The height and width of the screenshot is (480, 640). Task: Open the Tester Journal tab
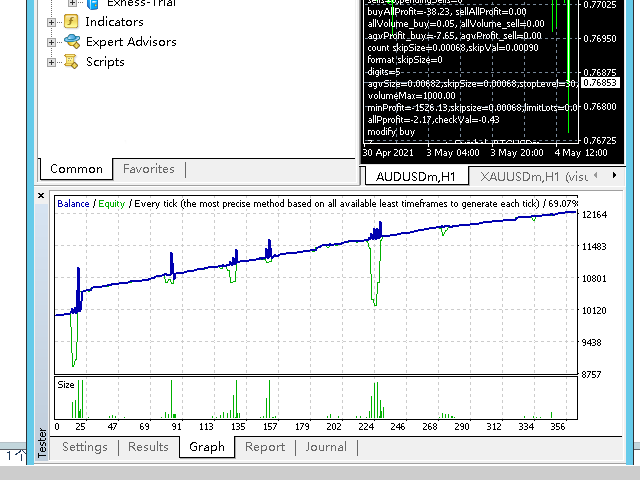[x=326, y=447]
